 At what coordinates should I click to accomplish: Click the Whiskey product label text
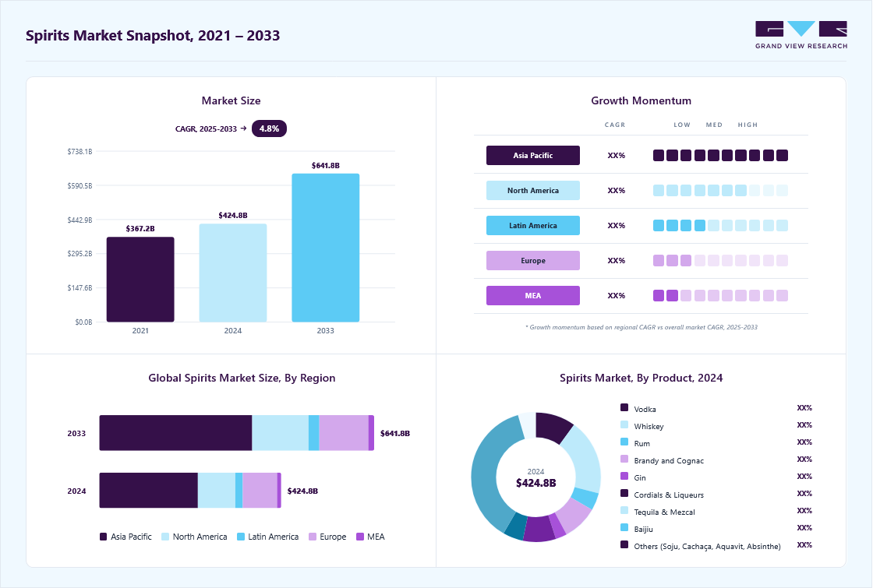(x=649, y=426)
